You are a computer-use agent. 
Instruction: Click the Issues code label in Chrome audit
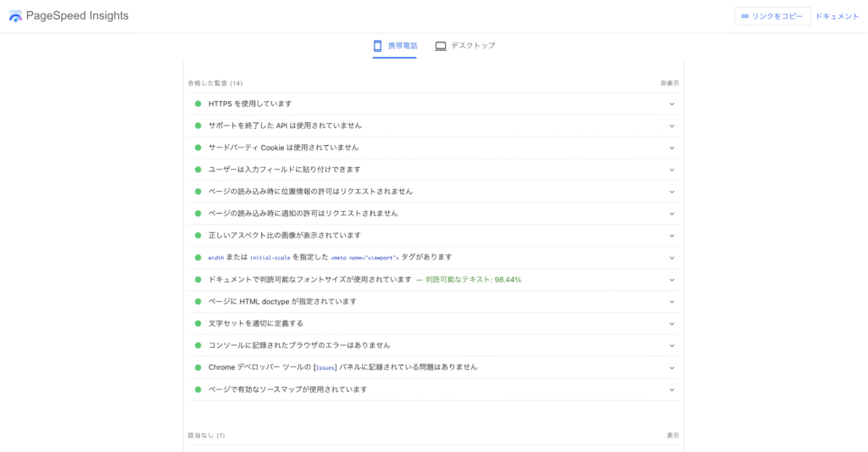coord(325,368)
